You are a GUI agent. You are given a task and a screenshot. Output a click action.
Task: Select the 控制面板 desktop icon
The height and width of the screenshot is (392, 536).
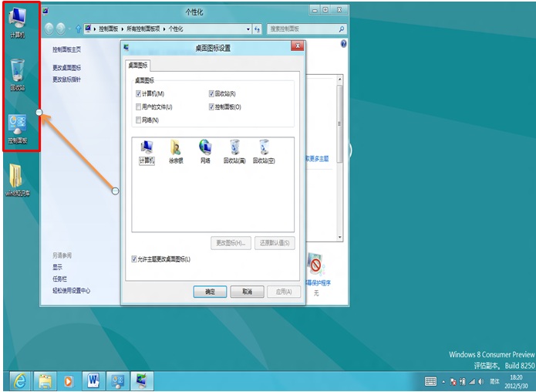click(17, 129)
